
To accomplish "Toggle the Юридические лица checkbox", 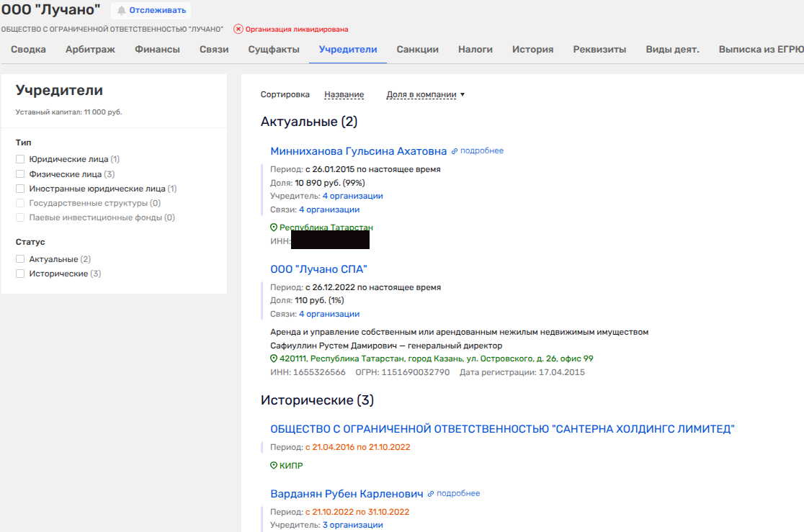I will point(20,159).
